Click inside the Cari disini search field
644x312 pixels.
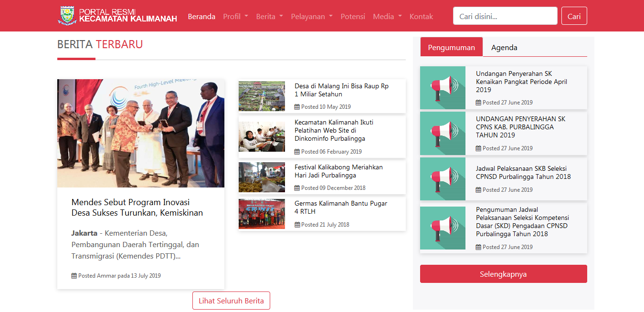(505, 16)
